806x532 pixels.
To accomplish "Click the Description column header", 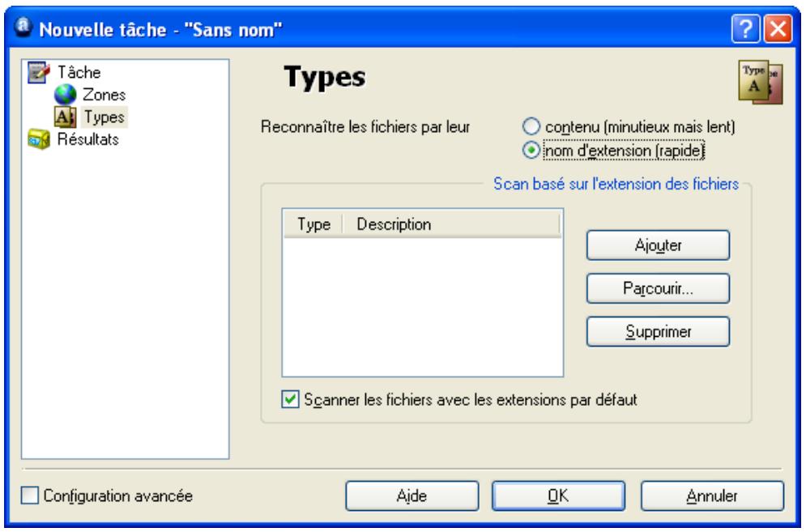I will coord(451,224).
